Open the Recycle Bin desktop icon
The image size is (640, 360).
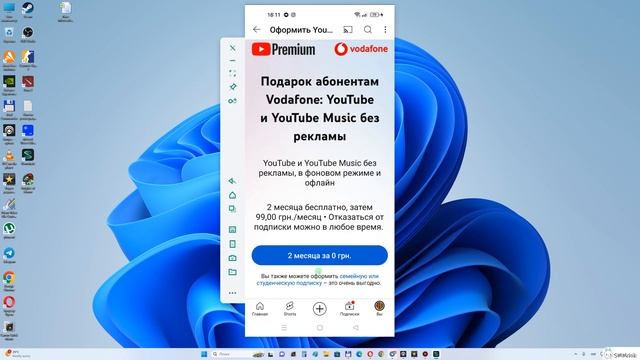(x=9, y=34)
